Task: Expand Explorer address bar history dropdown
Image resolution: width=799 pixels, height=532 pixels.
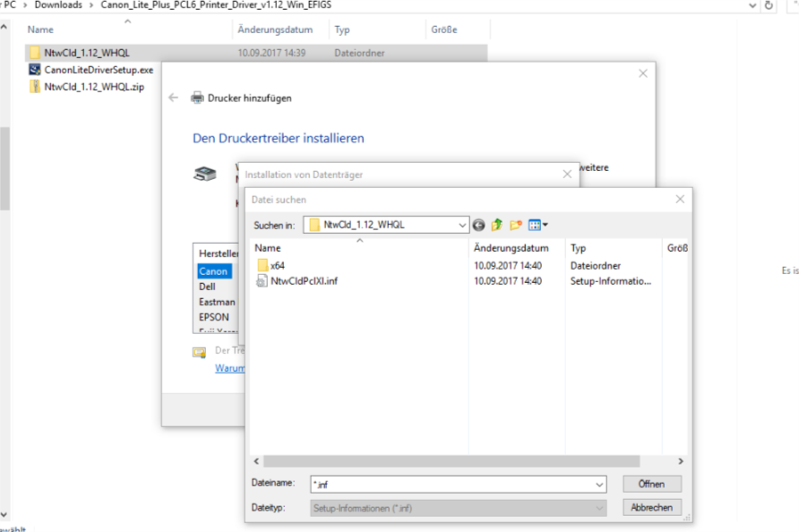Action: (752, 5)
